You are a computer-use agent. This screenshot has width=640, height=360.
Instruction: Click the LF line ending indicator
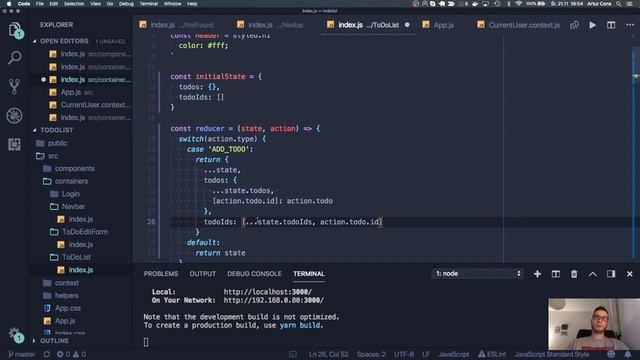[426, 354]
